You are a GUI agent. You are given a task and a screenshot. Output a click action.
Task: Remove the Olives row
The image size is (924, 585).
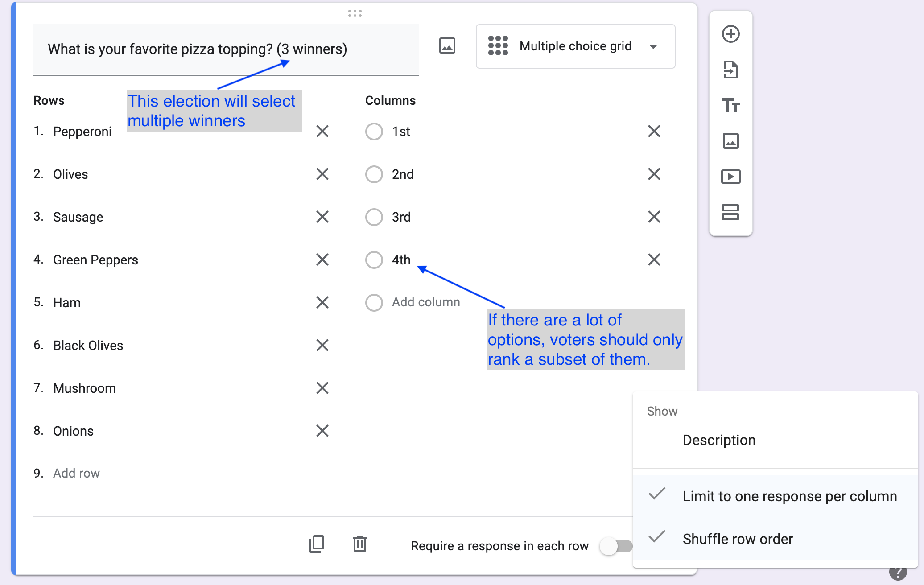[x=322, y=174]
